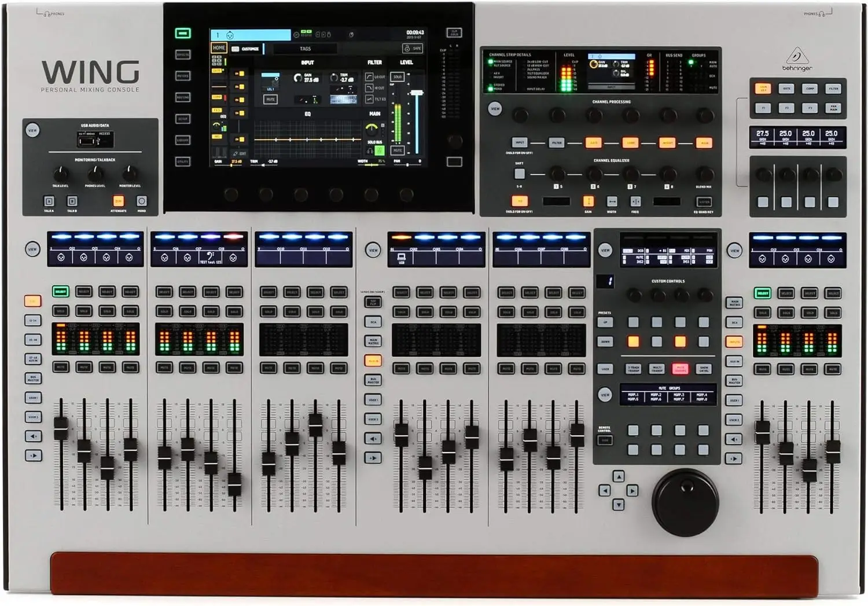This screenshot has height=606, width=868.
Task: Select the FILTER button in Channel Processing row
Action: coord(557,142)
